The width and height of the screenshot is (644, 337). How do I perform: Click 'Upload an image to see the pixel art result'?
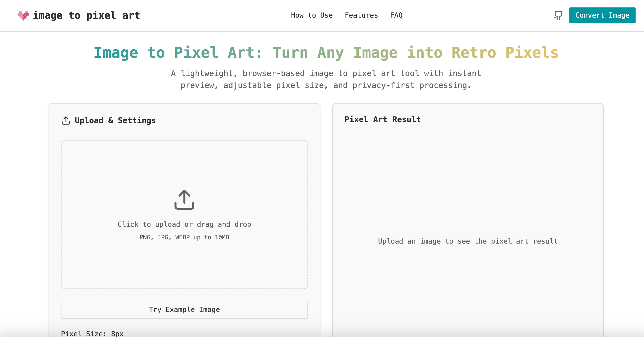(x=468, y=241)
